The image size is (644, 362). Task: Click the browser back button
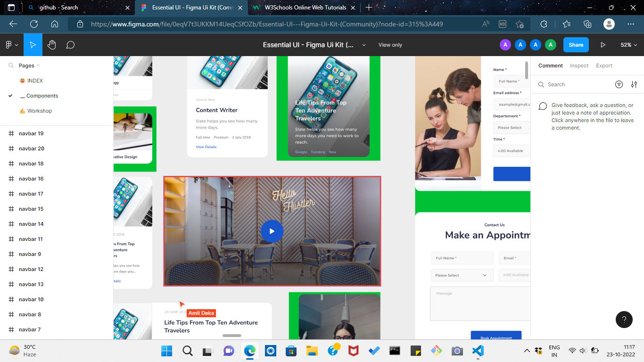13,23
